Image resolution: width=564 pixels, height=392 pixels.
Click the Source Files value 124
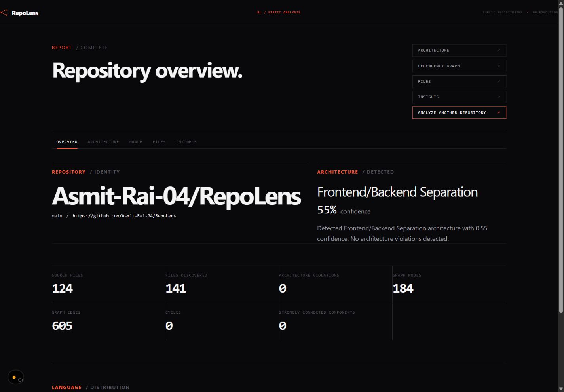[63, 288]
